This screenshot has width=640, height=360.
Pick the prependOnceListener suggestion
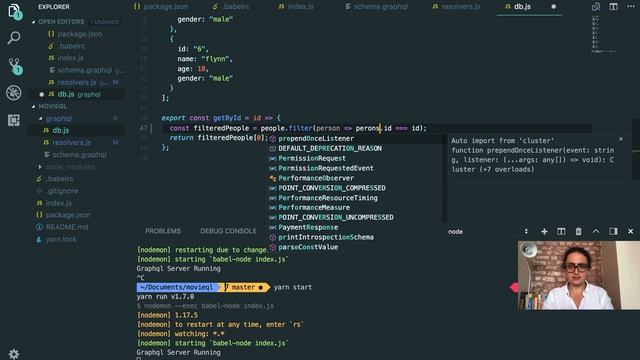[357, 139]
